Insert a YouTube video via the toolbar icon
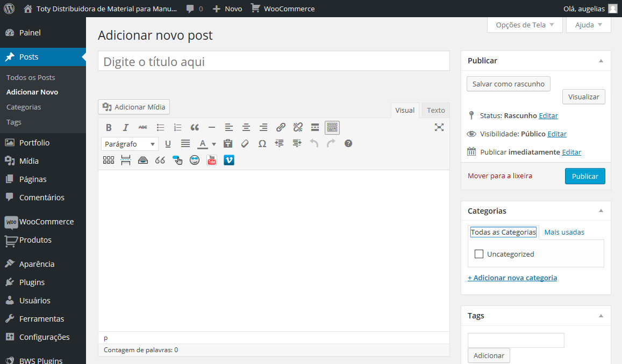622x364 pixels. point(212,160)
